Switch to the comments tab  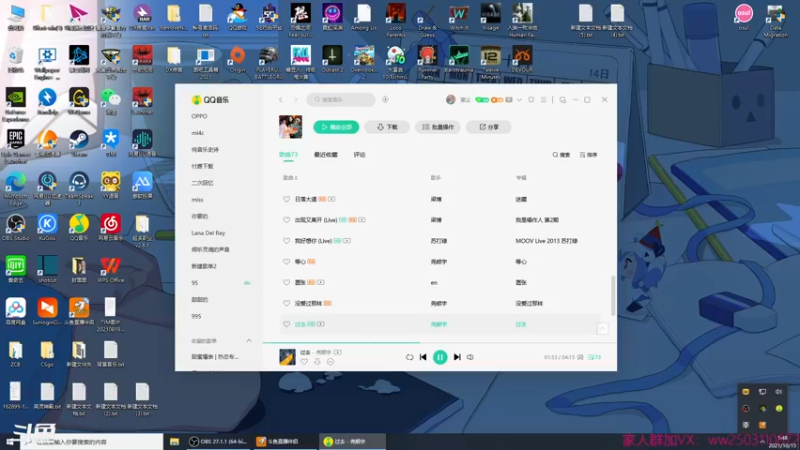pyautogui.click(x=360, y=155)
